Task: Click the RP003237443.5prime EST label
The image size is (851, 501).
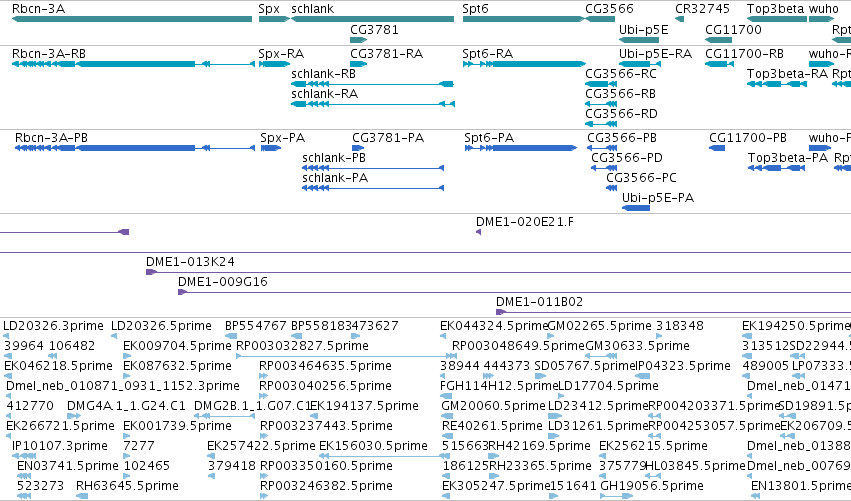Action: pyautogui.click(x=326, y=426)
